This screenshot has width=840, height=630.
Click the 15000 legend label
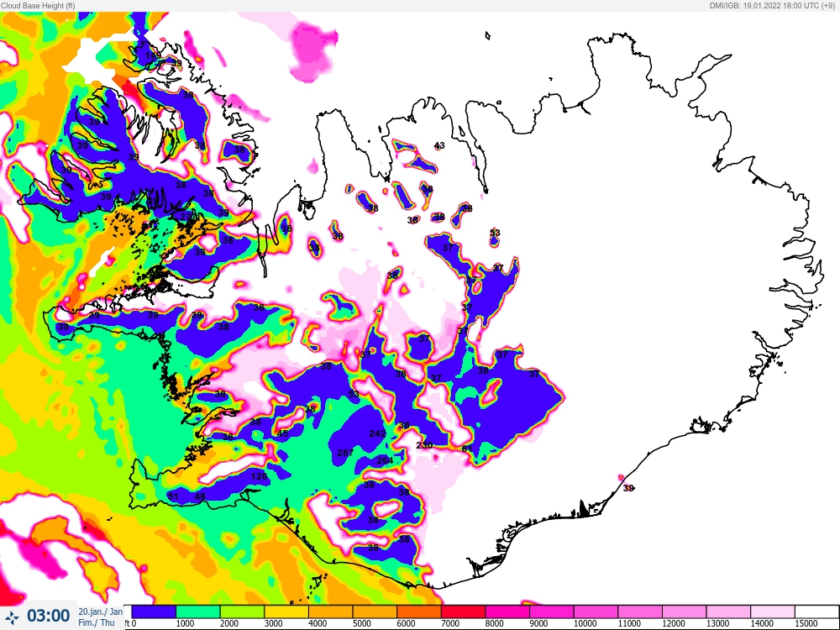coord(806,623)
